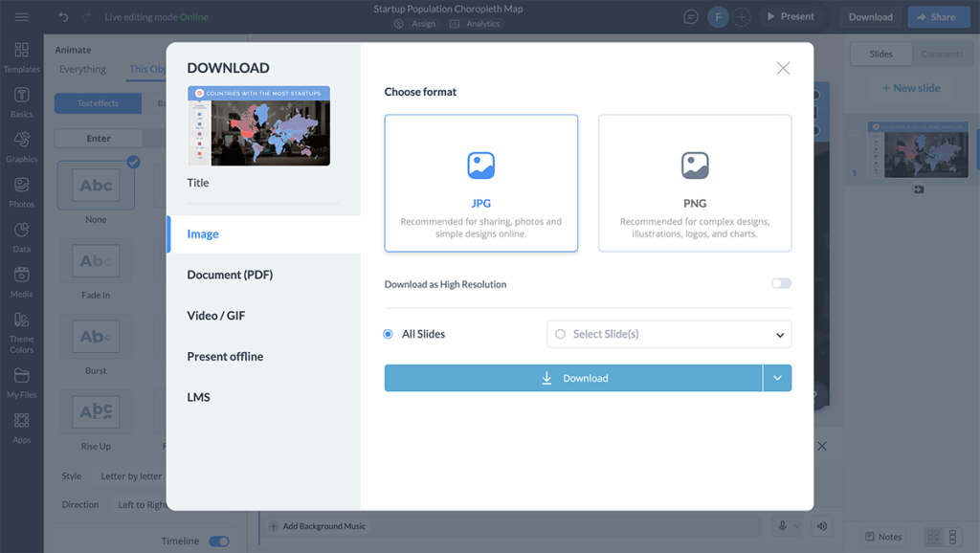
Task: Open the Download button arrow menu
Action: point(777,378)
